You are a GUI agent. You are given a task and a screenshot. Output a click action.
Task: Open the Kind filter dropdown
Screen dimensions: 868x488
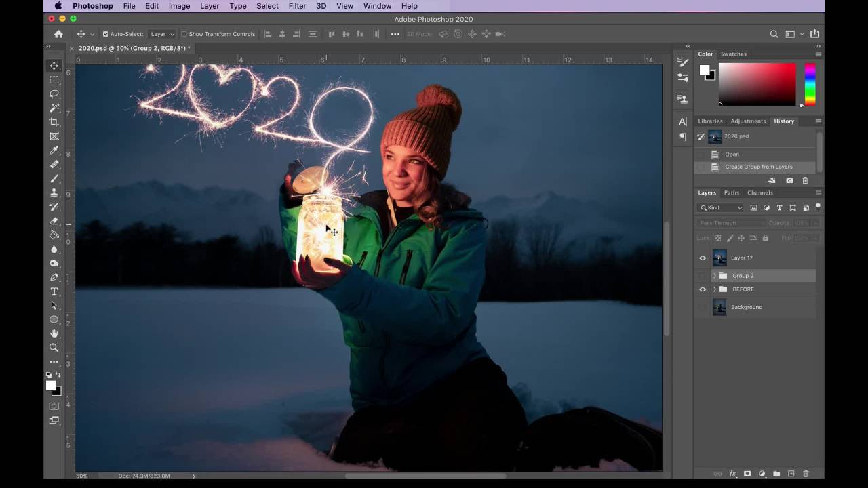[722, 208]
